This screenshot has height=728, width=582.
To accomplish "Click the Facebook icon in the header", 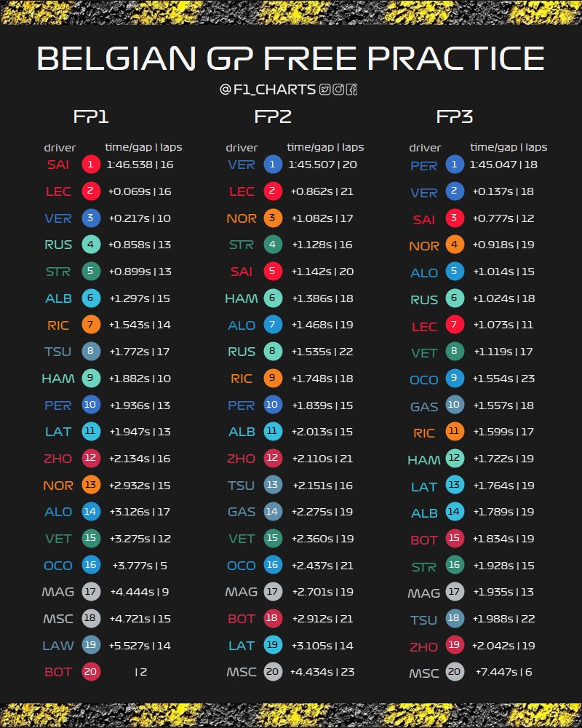I will [351, 90].
